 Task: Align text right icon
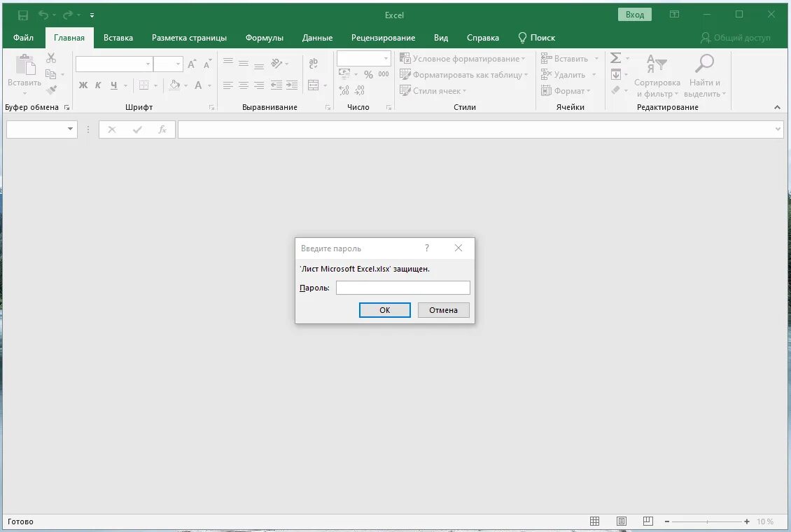click(259, 85)
